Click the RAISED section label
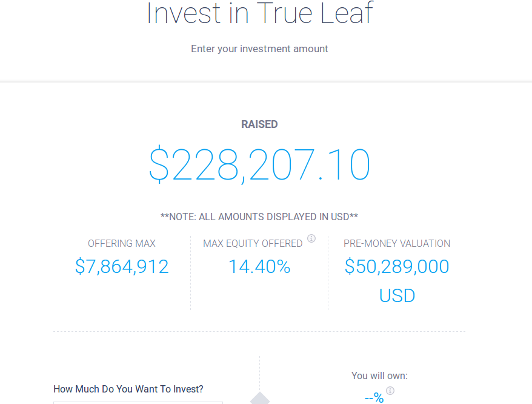This screenshot has height=404, width=532. tap(259, 124)
